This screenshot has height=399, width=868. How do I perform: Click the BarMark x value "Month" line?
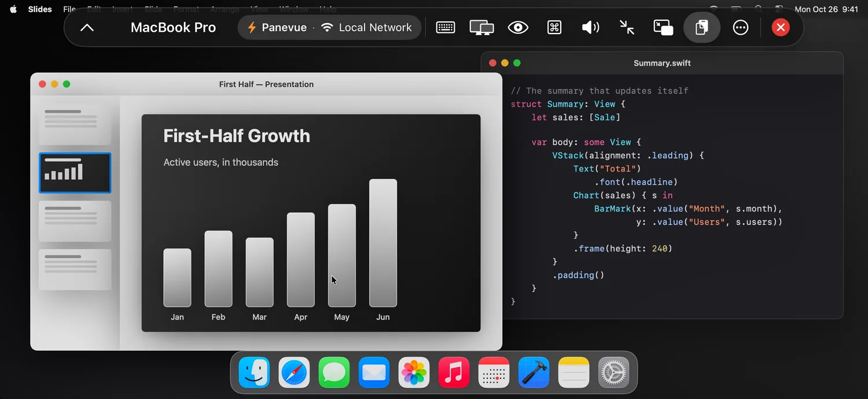[688, 209]
